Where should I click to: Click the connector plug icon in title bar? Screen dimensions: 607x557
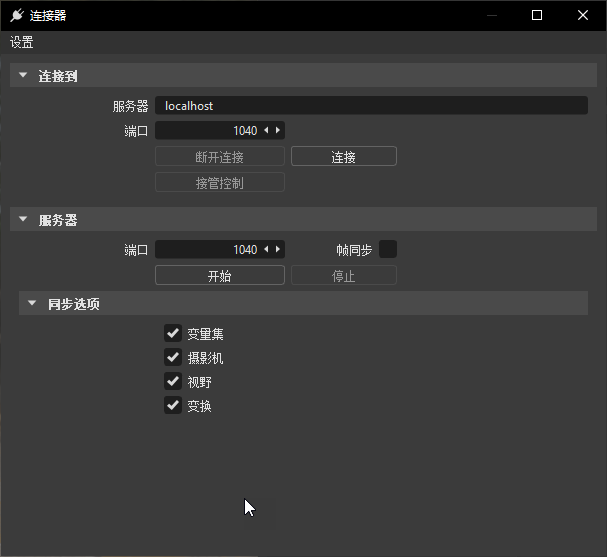17,15
